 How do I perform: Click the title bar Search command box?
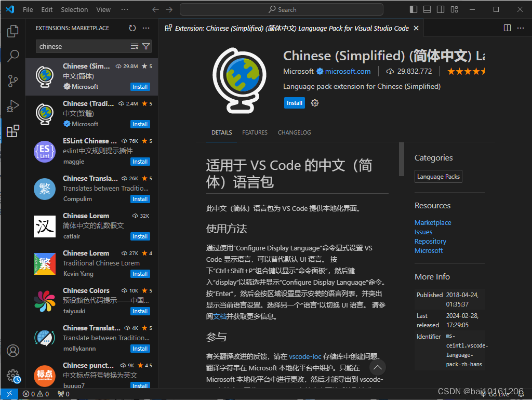tap(281, 9)
